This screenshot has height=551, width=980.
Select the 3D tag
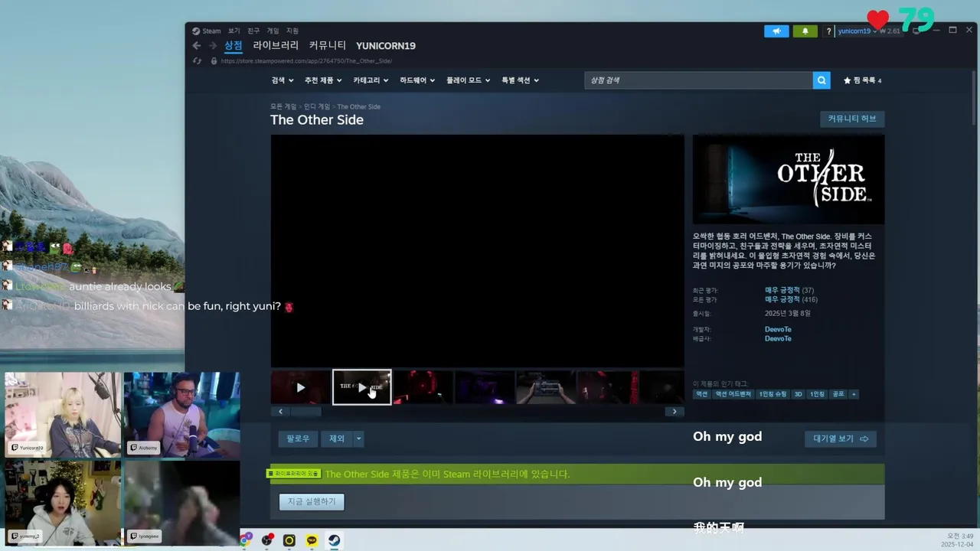pos(798,394)
